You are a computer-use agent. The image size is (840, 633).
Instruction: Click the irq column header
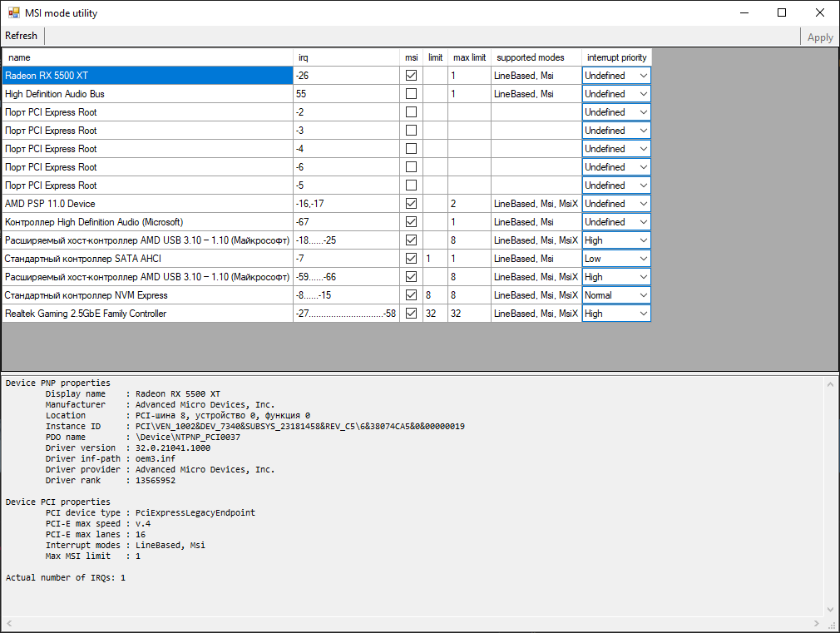[x=346, y=57]
